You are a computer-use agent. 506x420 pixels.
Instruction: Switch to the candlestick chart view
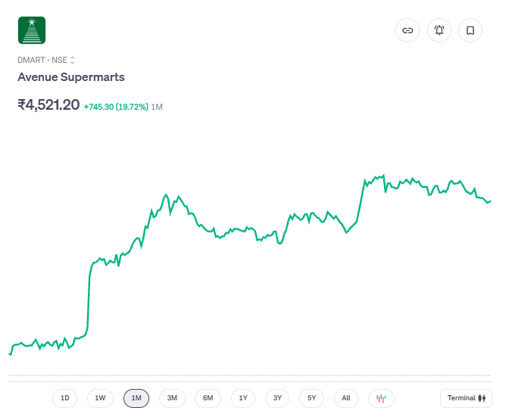point(381,398)
